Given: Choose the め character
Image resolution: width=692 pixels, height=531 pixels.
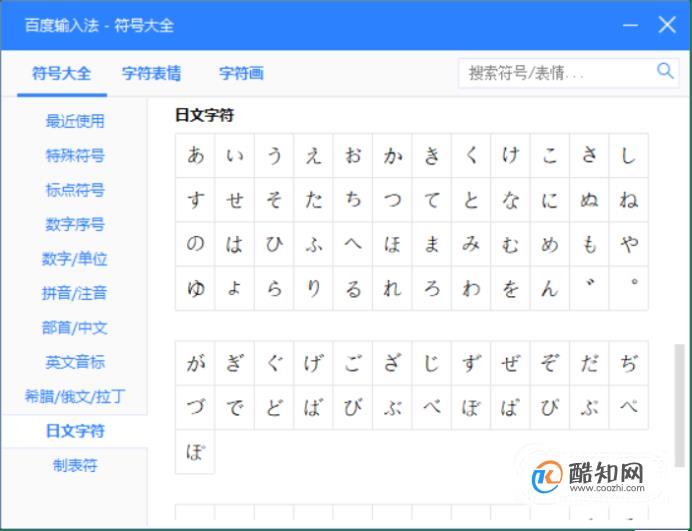Looking at the screenshot, I should 550,244.
